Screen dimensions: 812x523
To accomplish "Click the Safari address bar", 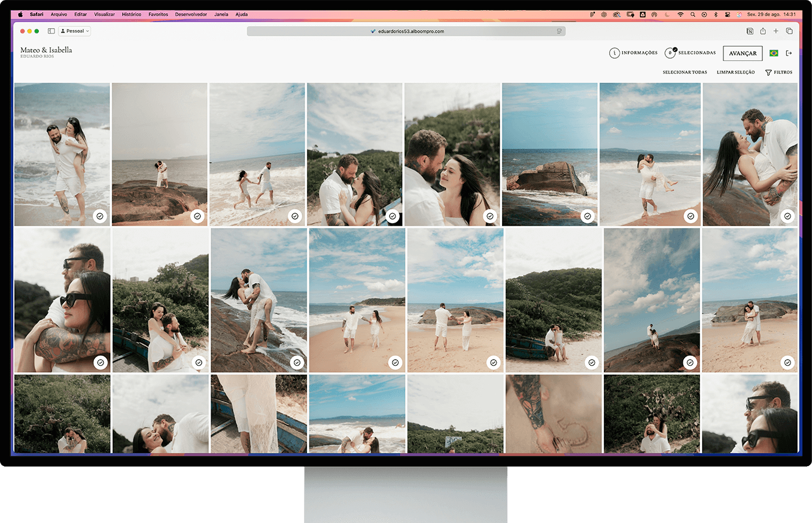I will point(406,31).
